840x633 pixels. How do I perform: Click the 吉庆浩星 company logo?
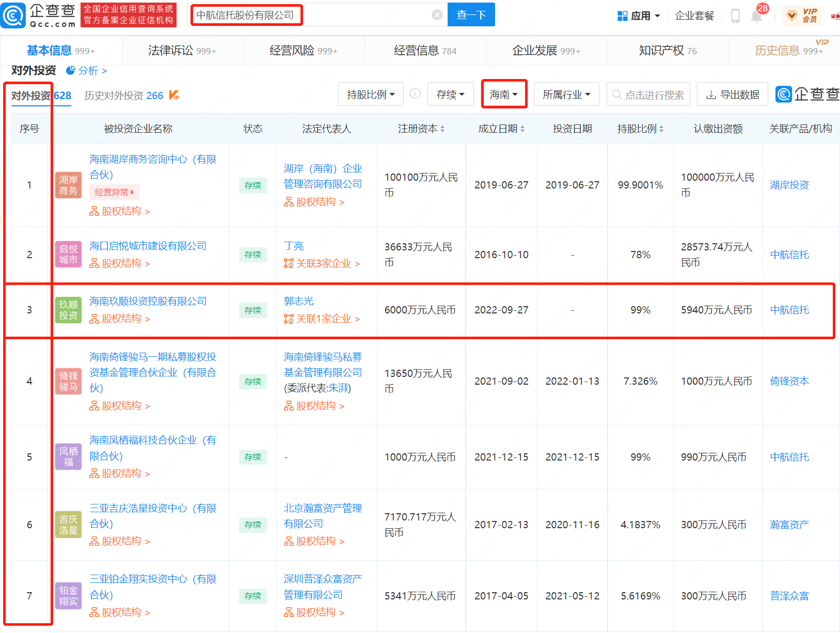(68, 525)
